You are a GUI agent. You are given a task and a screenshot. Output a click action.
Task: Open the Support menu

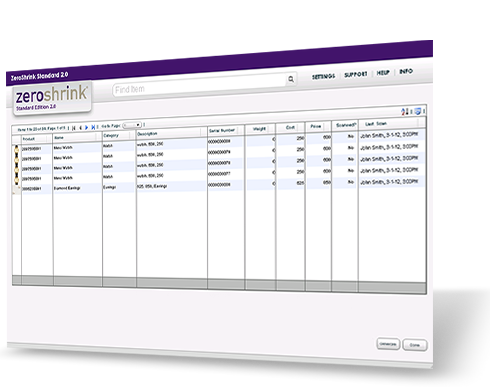356,74
